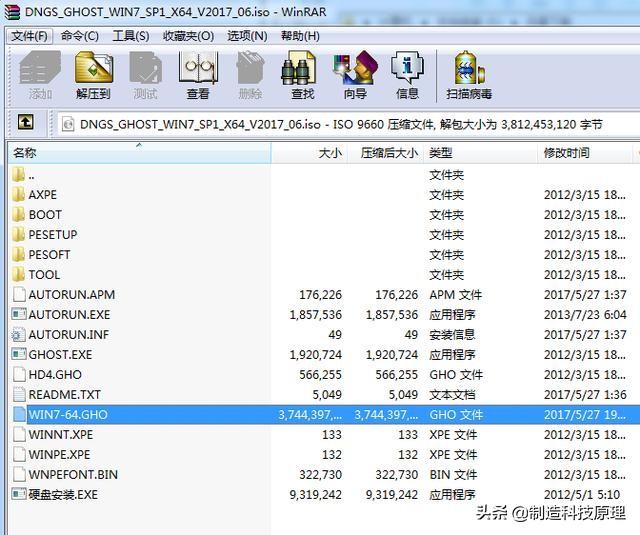The image size is (640, 535).
Task: Sort by 类型 column header
Action: point(480,153)
